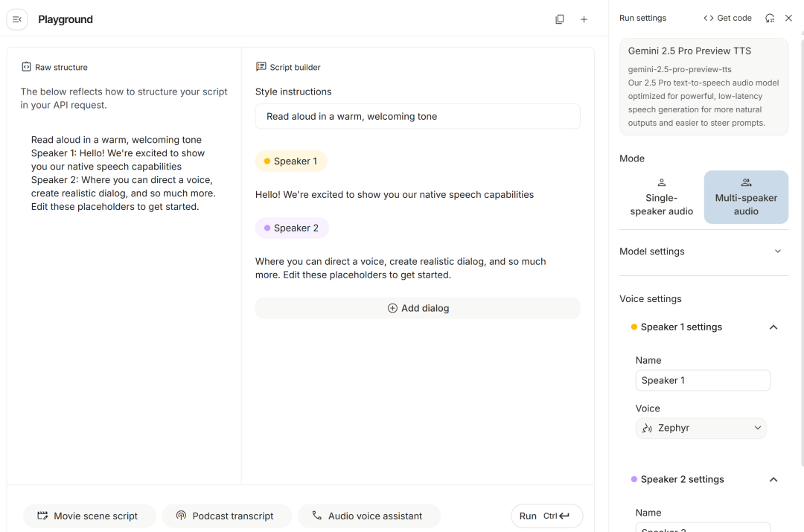Click the Movie scene script preset chip

coord(89,516)
